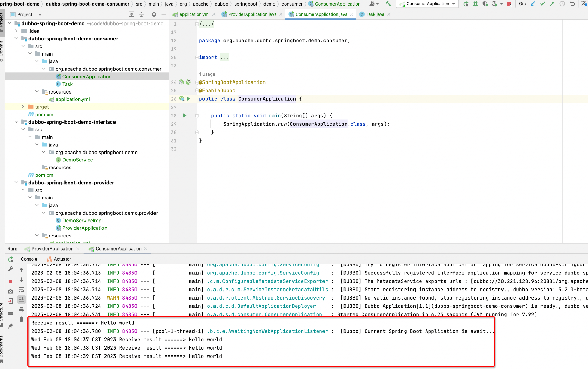This screenshot has width=588, height=372.
Task: Click the Git update project arrow
Action: (x=533, y=4)
